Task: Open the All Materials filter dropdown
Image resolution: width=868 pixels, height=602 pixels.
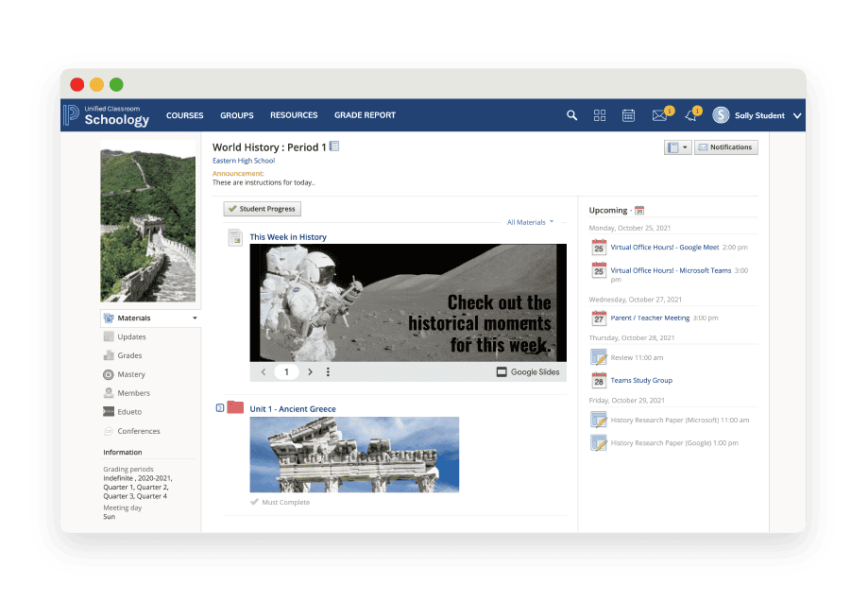Action: coord(525,222)
